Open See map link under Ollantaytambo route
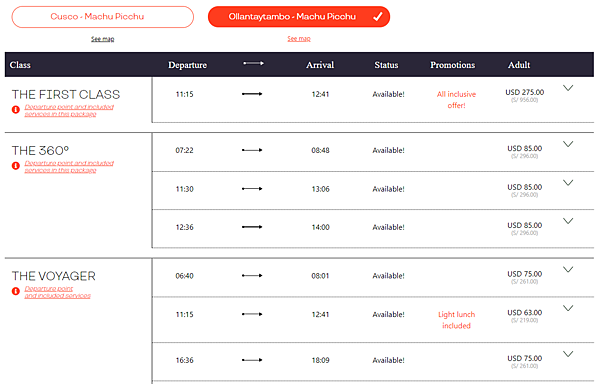The image size is (600, 384). [x=299, y=39]
